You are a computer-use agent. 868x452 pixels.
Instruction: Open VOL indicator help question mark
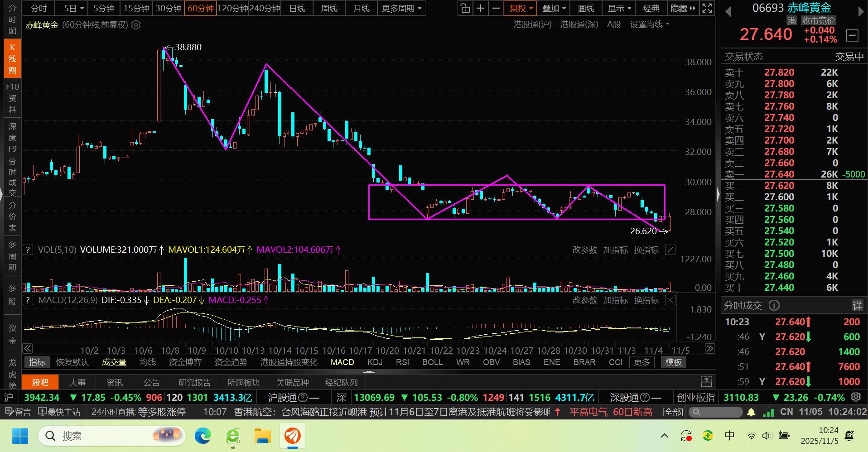pyautogui.click(x=28, y=250)
